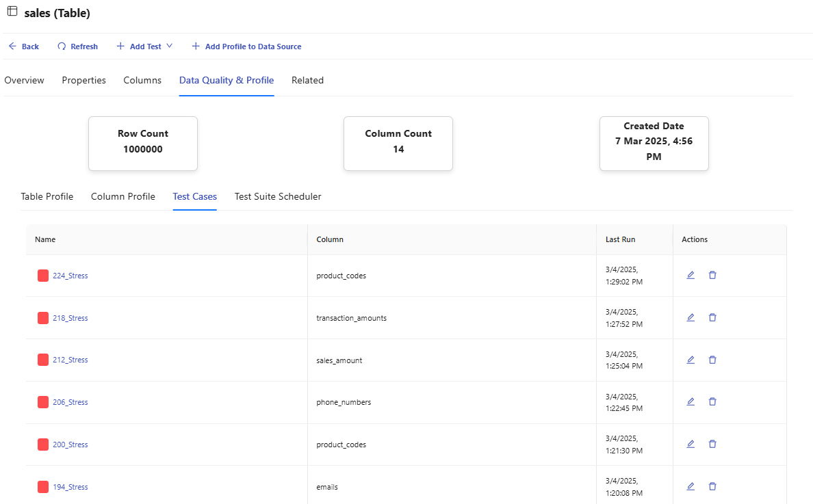Click the Row Count card
813x504 pixels.
[x=143, y=143]
